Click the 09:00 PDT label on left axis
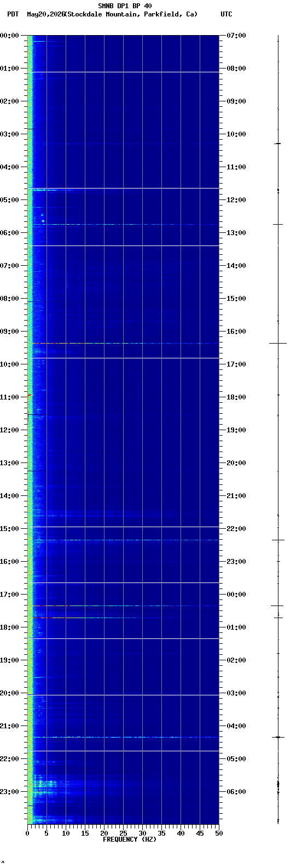Image resolution: width=302 pixels, height=868 pixels. tap(9, 332)
